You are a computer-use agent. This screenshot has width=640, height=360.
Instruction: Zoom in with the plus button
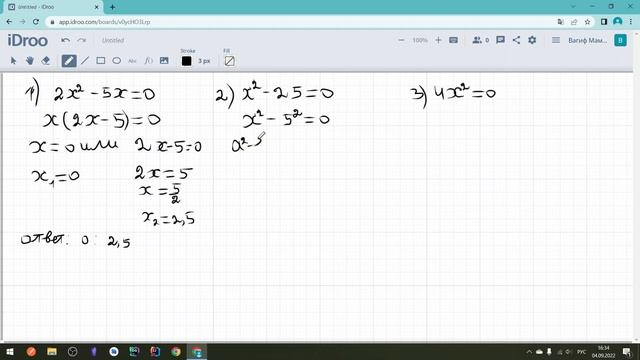pos(438,40)
